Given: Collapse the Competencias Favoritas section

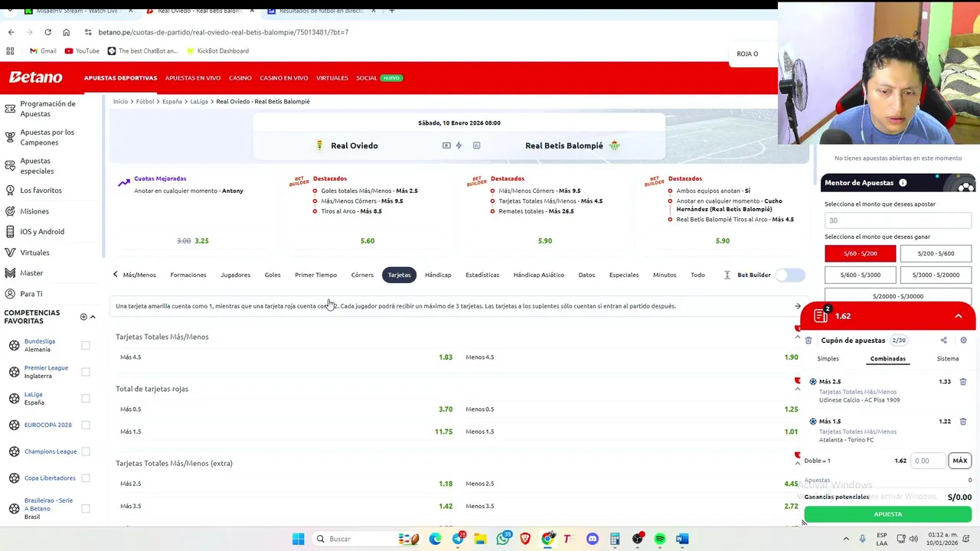Looking at the screenshot, I should 93,317.
